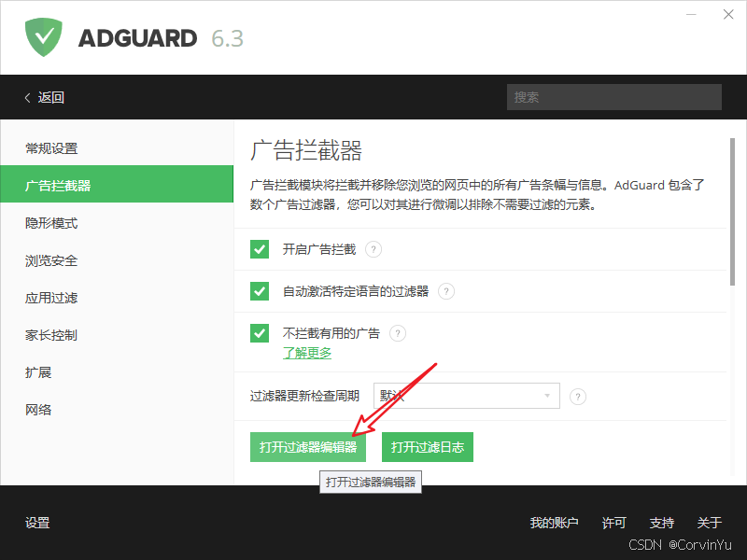Select 隐形模式 in the sidebar
This screenshot has height=560, width=747.
117,223
